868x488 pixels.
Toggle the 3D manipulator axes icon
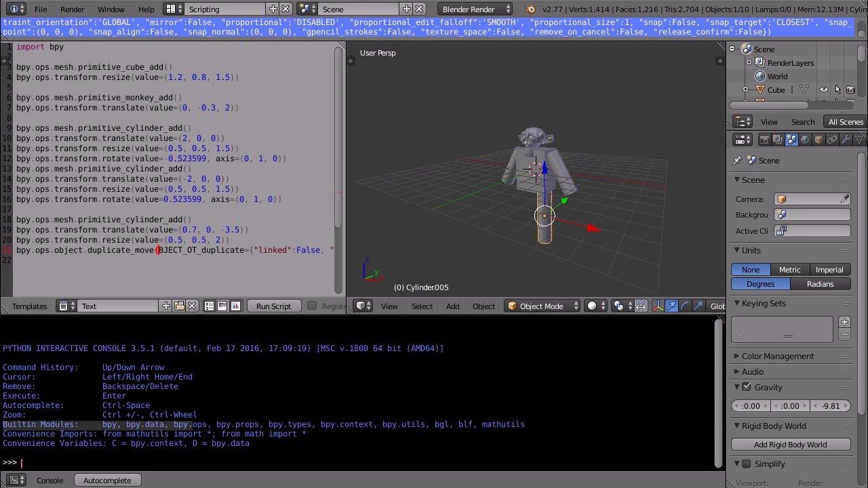(658, 306)
